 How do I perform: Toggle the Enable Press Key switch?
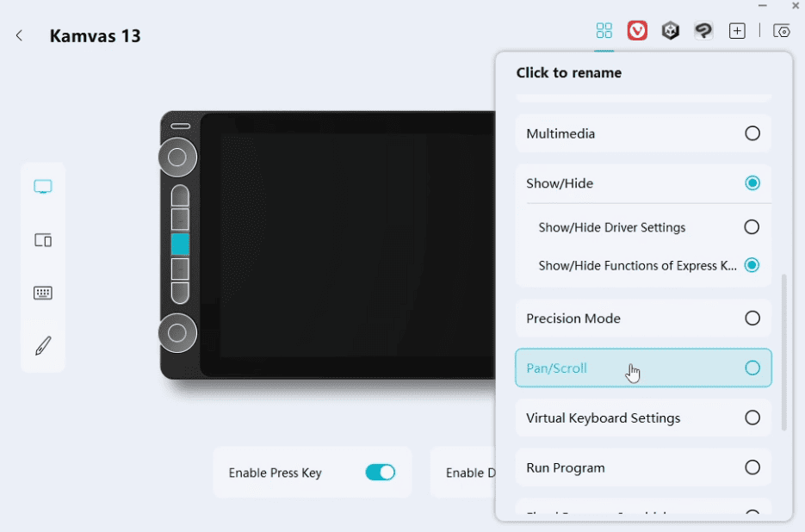380,472
